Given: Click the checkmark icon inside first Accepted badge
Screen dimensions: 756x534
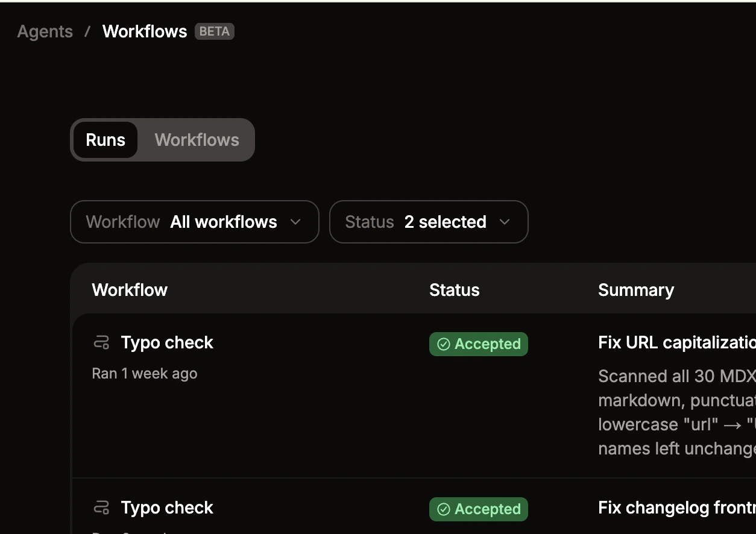Looking at the screenshot, I should coord(444,344).
